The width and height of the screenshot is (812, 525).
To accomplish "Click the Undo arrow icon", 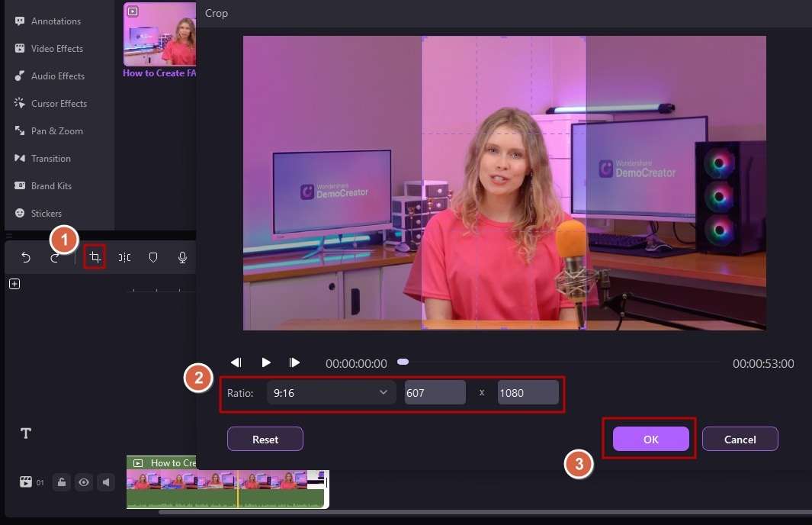I will pyautogui.click(x=25, y=257).
